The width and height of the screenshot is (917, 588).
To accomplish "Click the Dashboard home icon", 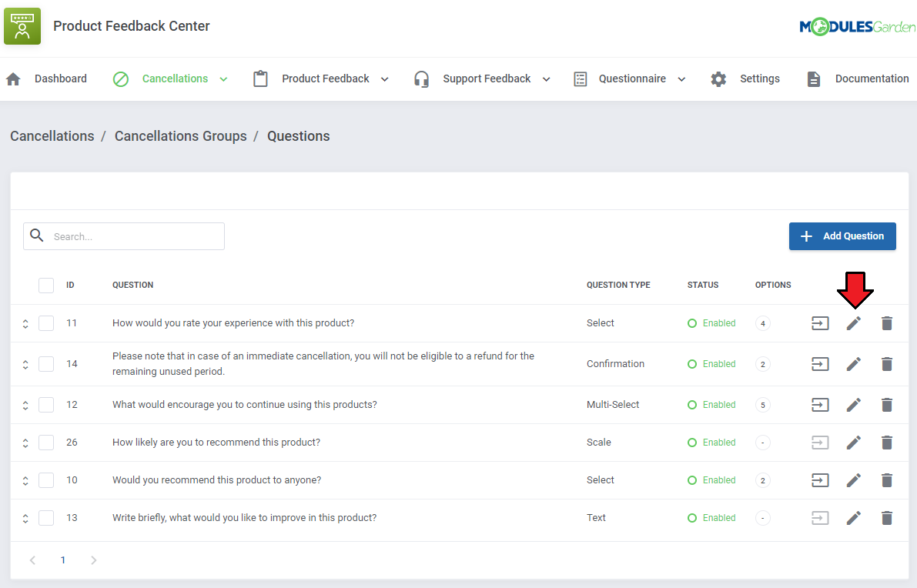I will click(x=13, y=79).
